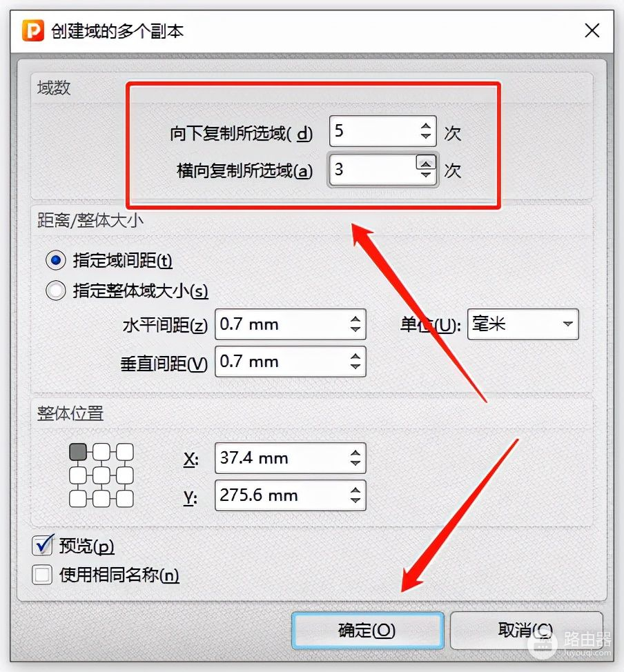Increase the Y position value with up arrow
The width and height of the screenshot is (624, 672).
pyautogui.click(x=355, y=491)
